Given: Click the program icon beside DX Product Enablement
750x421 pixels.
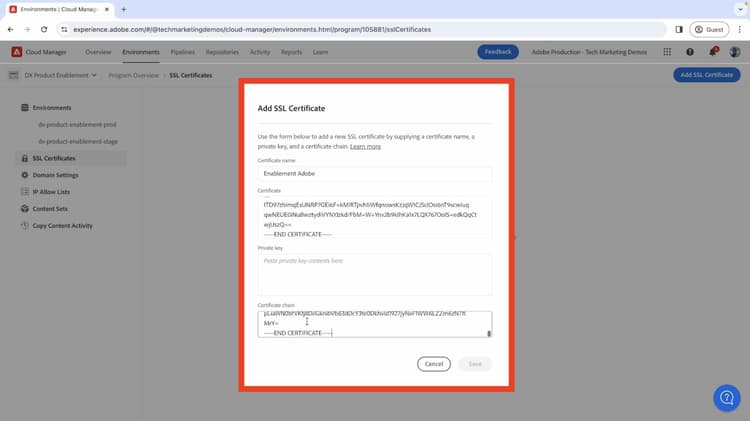Looking at the screenshot, I should [x=13, y=75].
